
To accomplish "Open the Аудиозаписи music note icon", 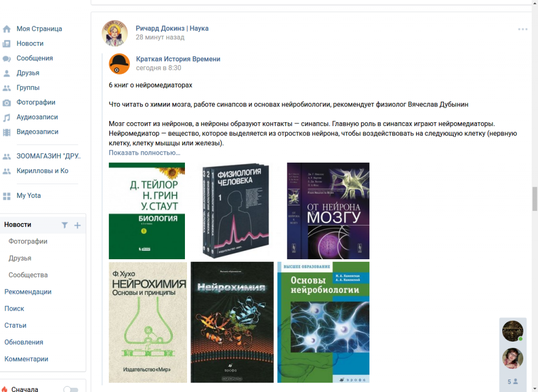I will click(x=6, y=118).
